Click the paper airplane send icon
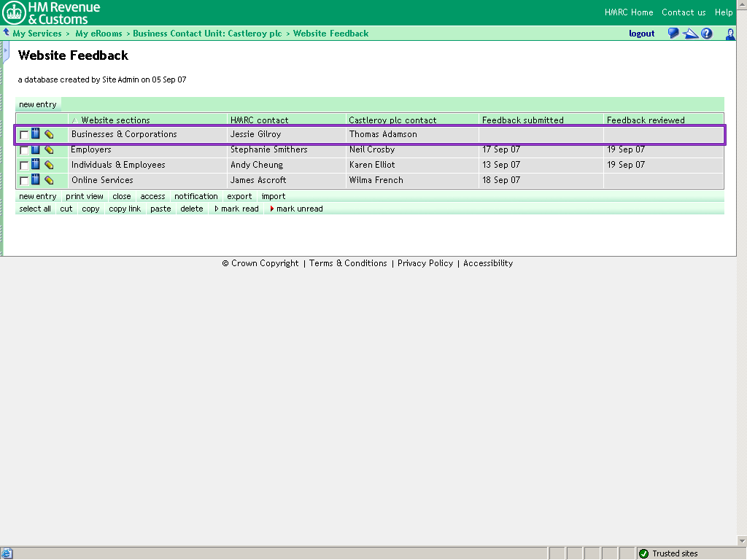Screen dimensions: 747x560 [x=690, y=34]
